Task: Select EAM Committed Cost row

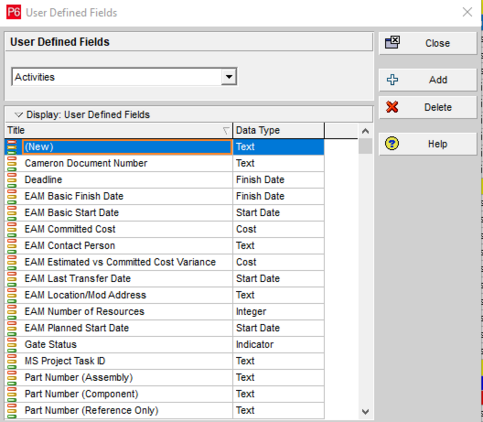Action: (165, 229)
